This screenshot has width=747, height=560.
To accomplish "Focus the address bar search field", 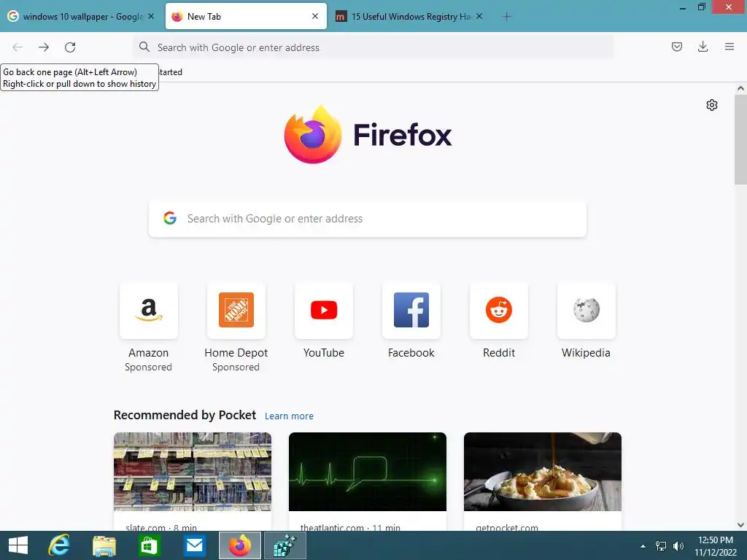I will [x=373, y=47].
